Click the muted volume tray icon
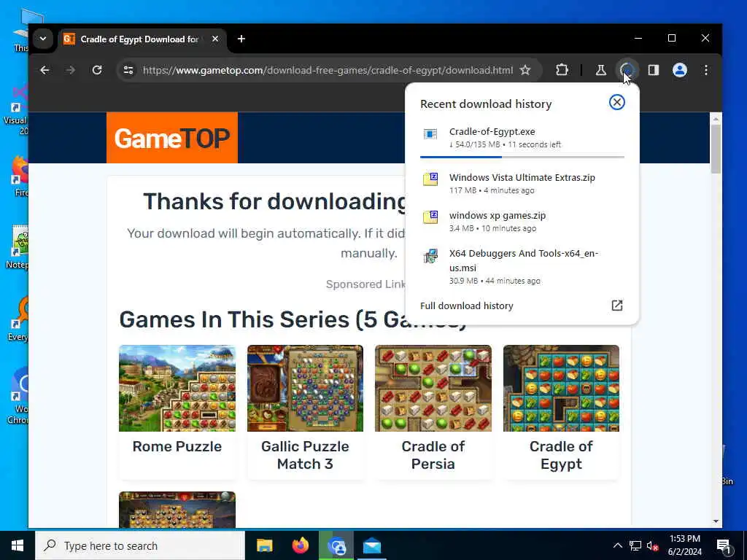747x560 pixels. point(653,546)
